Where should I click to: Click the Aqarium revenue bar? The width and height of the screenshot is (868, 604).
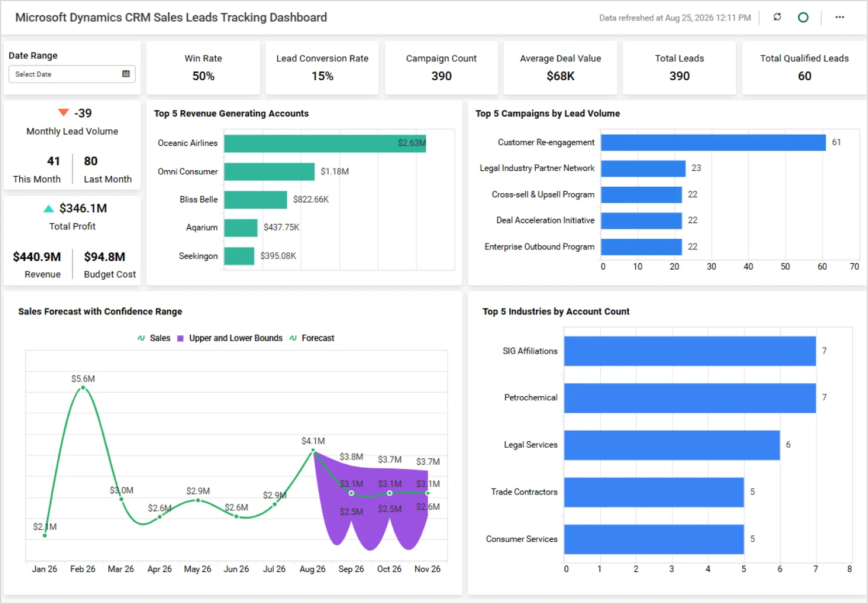[x=240, y=228]
